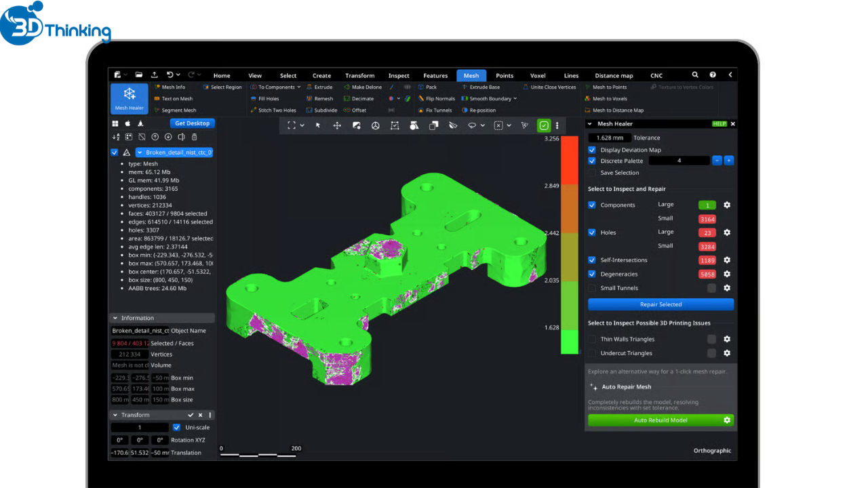Delete object with trash can icon
Screen dimensions: 868x488
click(194, 137)
